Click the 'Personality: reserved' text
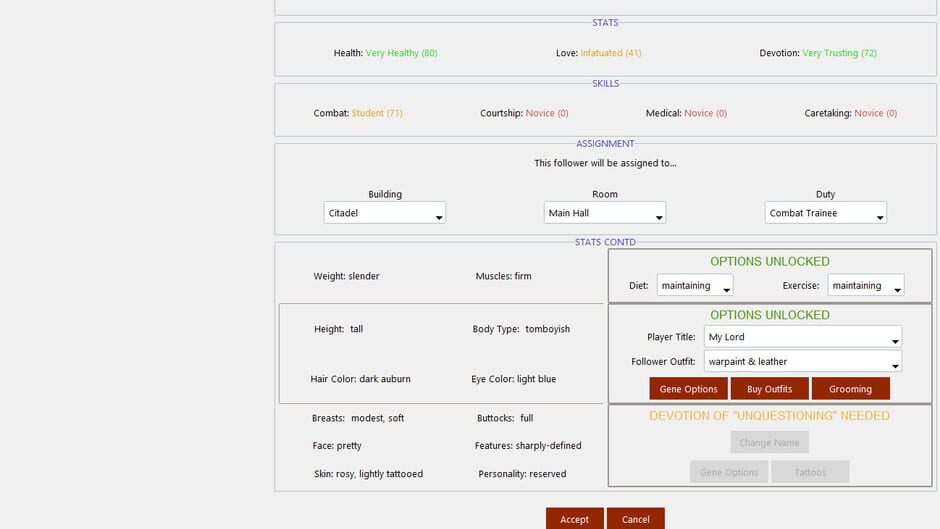The image size is (940, 529). pos(522,474)
